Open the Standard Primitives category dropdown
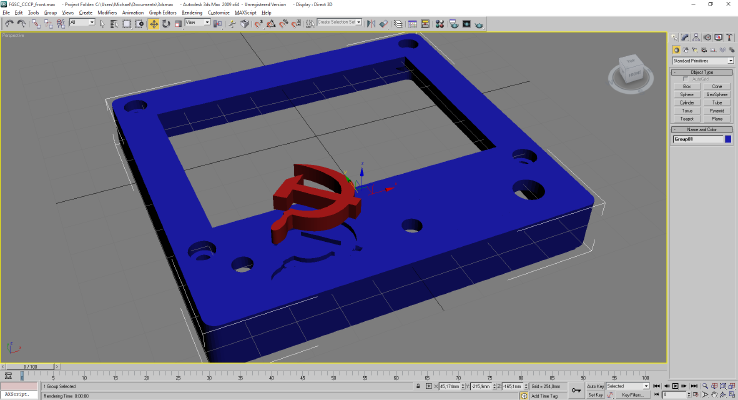The image size is (738, 400). point(703,61)
